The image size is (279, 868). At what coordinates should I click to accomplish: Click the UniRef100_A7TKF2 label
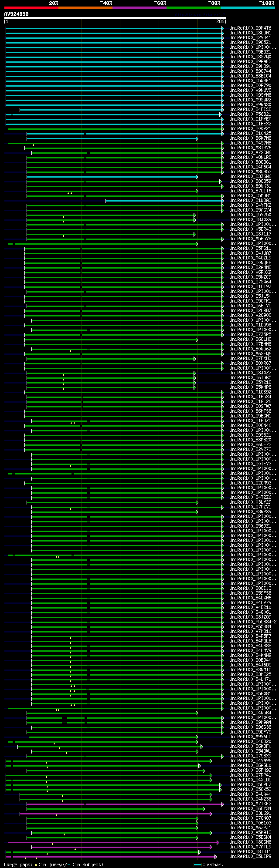[x=250, y=804]
